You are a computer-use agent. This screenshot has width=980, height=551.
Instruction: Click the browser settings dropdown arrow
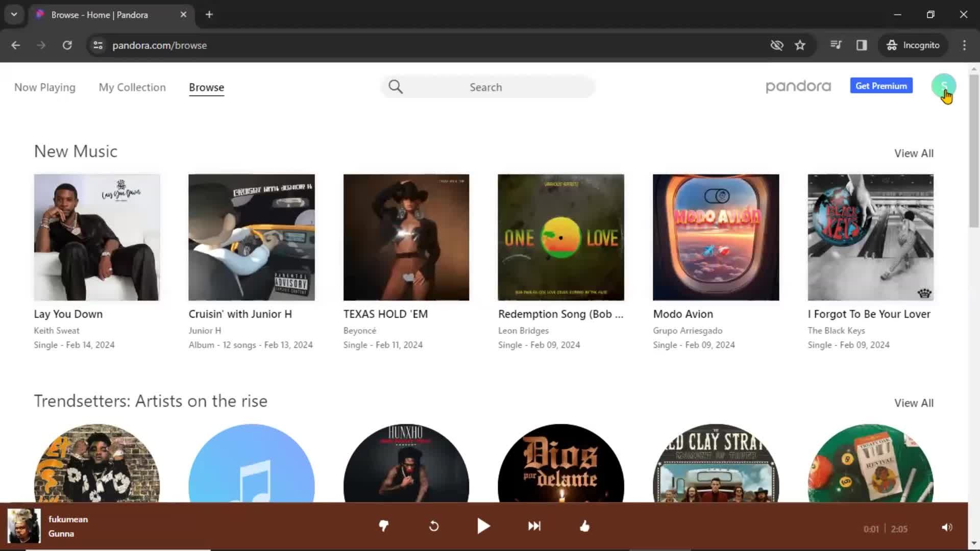[x=14, y=14]
